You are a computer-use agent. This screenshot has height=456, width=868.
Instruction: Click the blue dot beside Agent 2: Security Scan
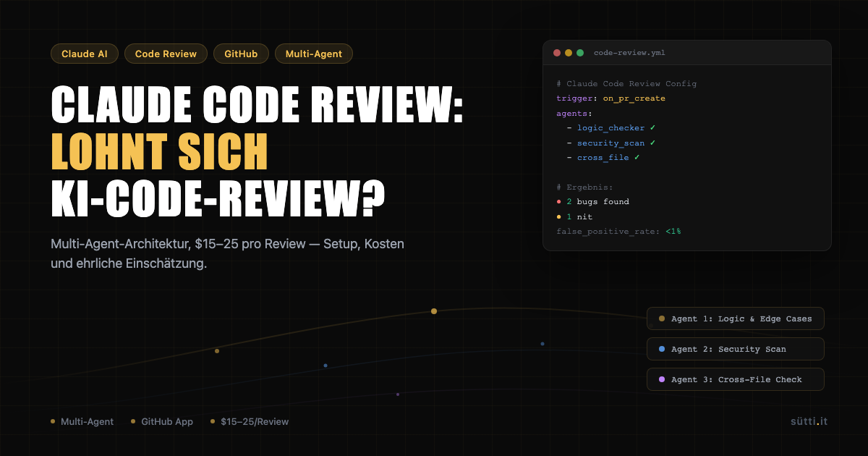coord(663,349)
